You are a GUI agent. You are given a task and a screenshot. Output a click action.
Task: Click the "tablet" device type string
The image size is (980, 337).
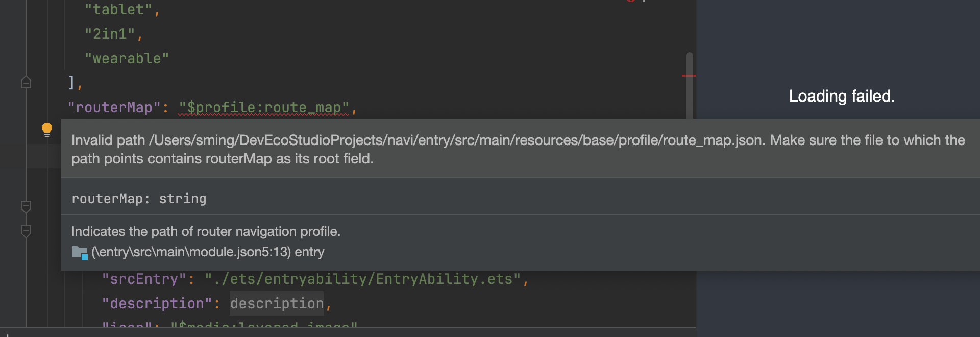point(118,10)
